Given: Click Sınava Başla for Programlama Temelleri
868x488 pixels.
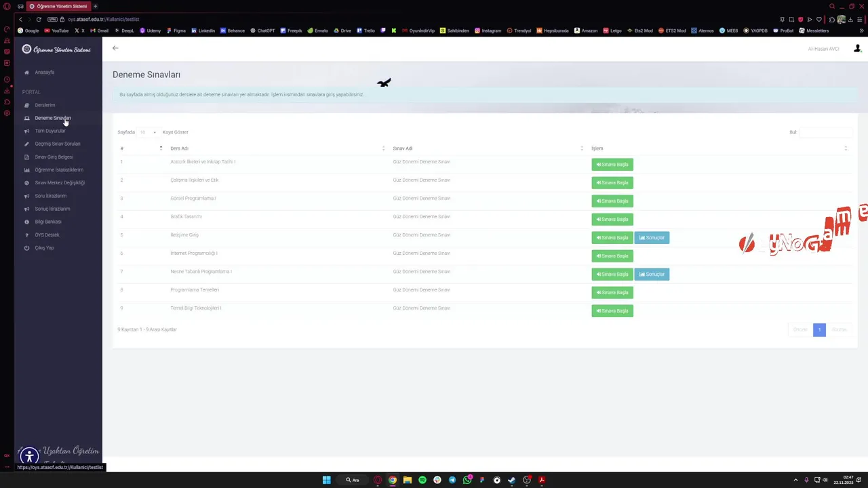Looking at the screenshot, I should (x=612, y=293).
